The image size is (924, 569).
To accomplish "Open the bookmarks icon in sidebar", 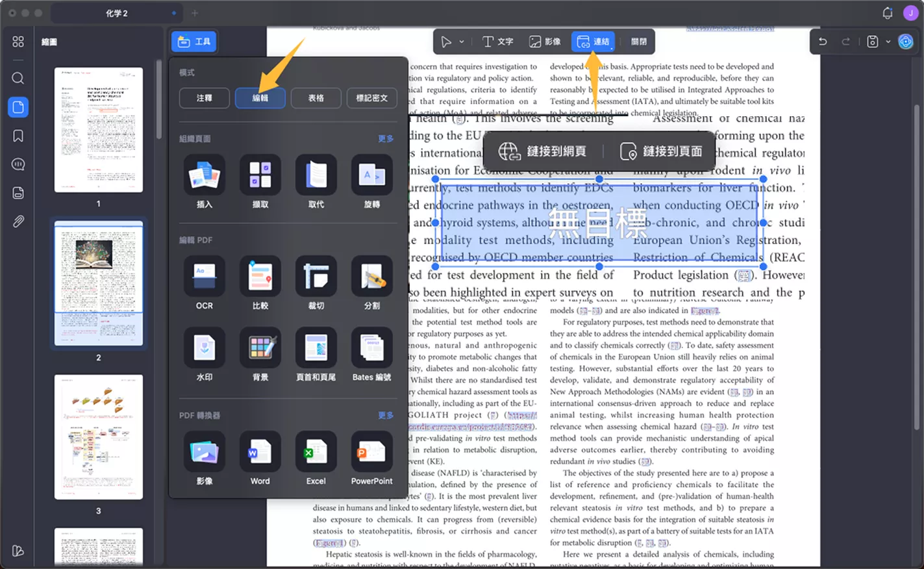I will click(18, 136).
